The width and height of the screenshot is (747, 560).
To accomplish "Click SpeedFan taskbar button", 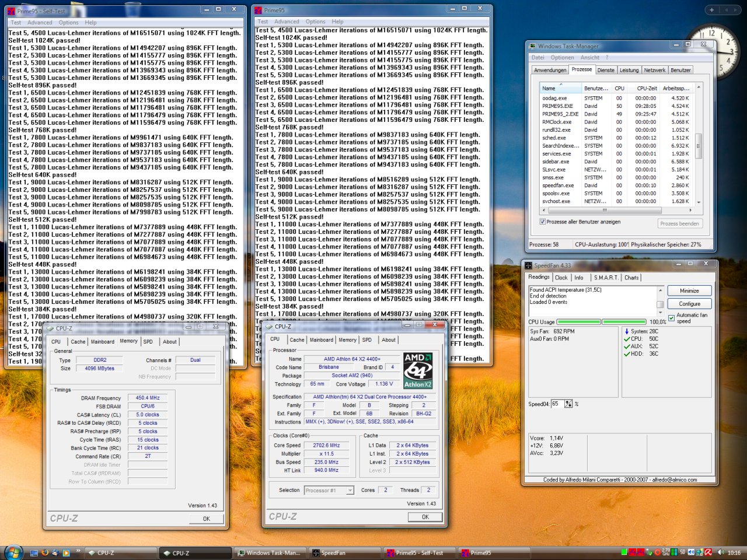I will coord(344,552).
